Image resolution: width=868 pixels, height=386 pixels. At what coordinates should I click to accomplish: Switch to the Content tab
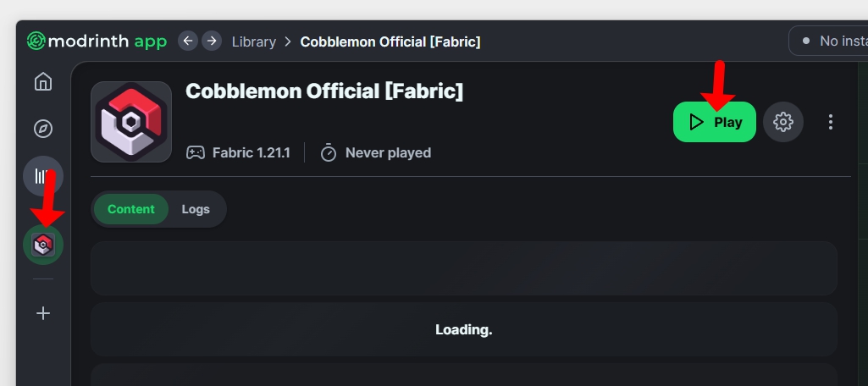click(131, 209)
